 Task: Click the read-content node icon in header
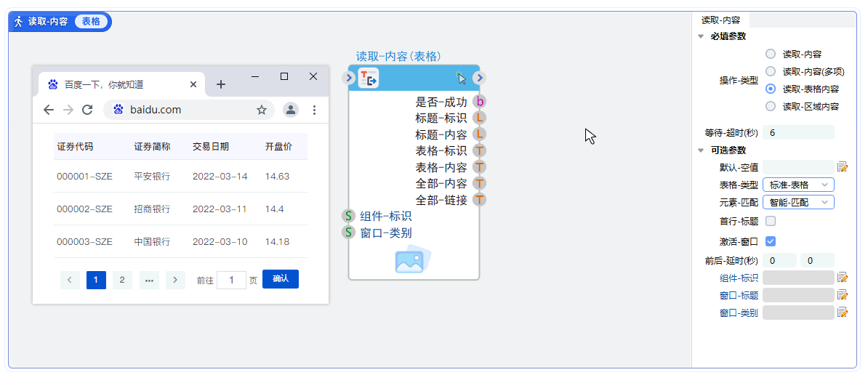(x=369, y=78)
